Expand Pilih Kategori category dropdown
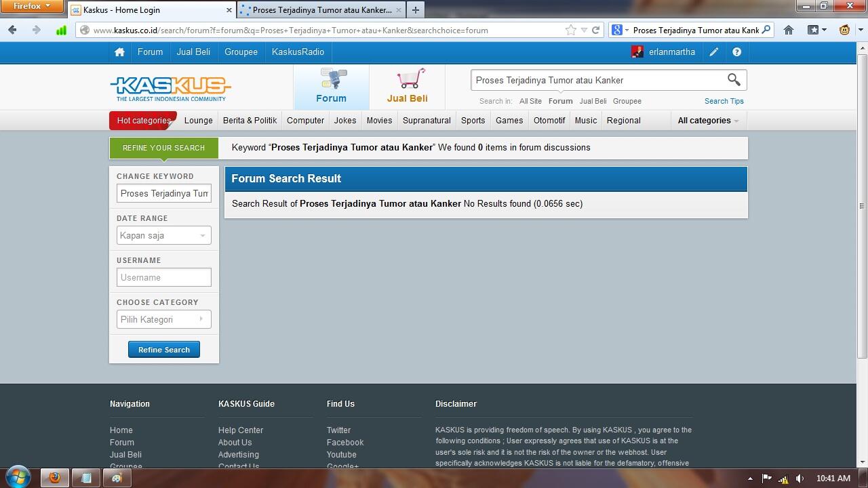 (x=164, y=319)
